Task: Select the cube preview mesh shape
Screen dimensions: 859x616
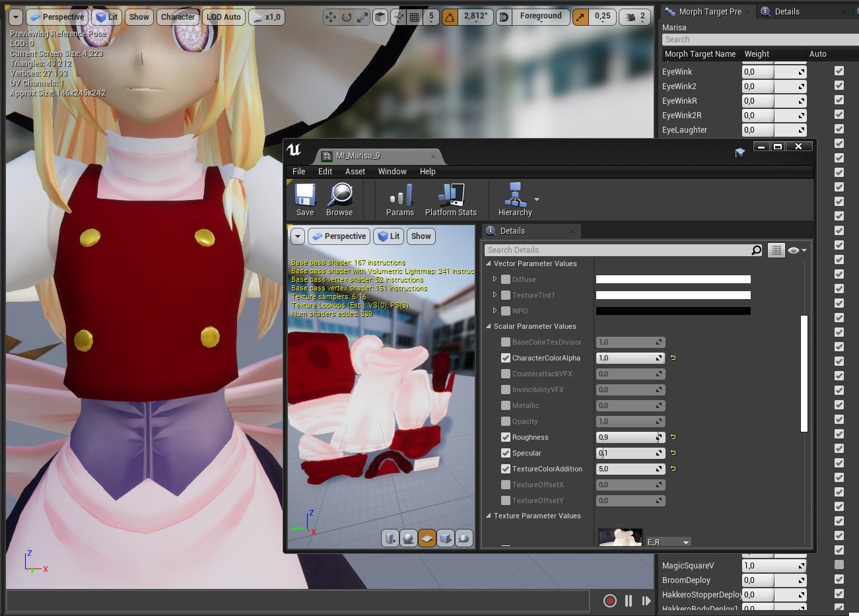Action: pyautogui.click(x=446, y=538)
